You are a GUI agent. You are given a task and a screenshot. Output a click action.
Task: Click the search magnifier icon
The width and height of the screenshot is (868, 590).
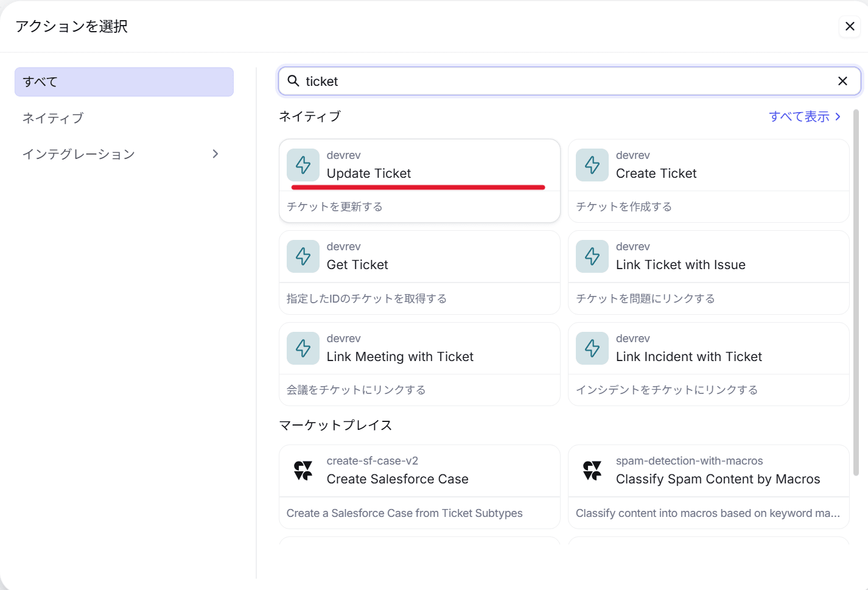click(x=294, y=80)
